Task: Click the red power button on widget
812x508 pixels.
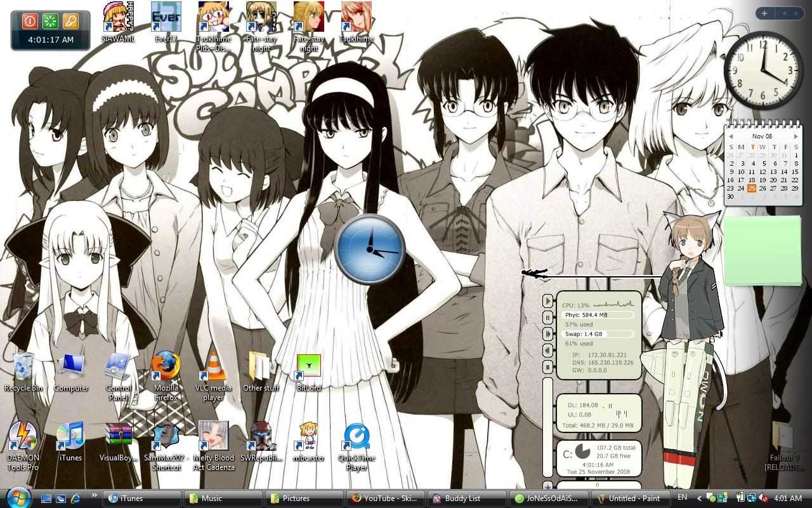Action: click(30, 22)
